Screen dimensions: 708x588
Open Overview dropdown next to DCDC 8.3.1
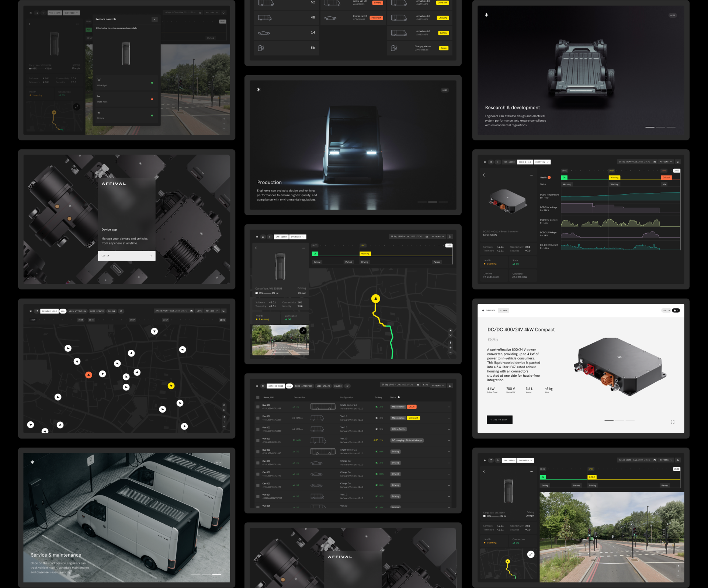[542, 162]
